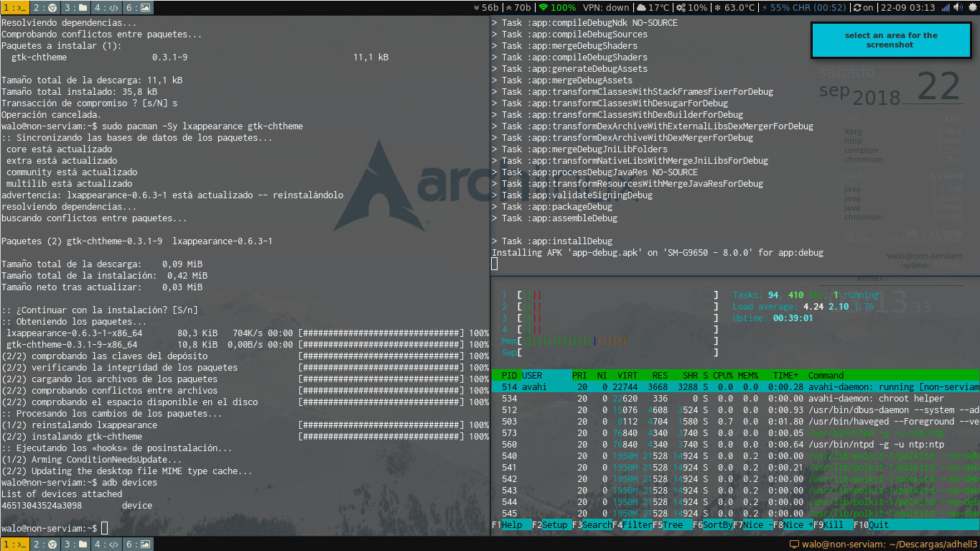The width and height of the screenshot is (980, 551).
Task: Sort htop by VIRT column header
Action: pyautogui.click(x=627, y=376)
